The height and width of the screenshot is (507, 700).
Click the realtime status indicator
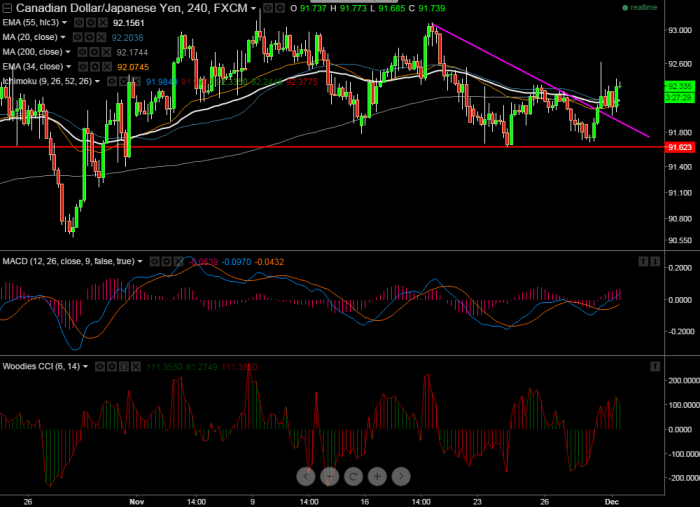coord(640,8)
